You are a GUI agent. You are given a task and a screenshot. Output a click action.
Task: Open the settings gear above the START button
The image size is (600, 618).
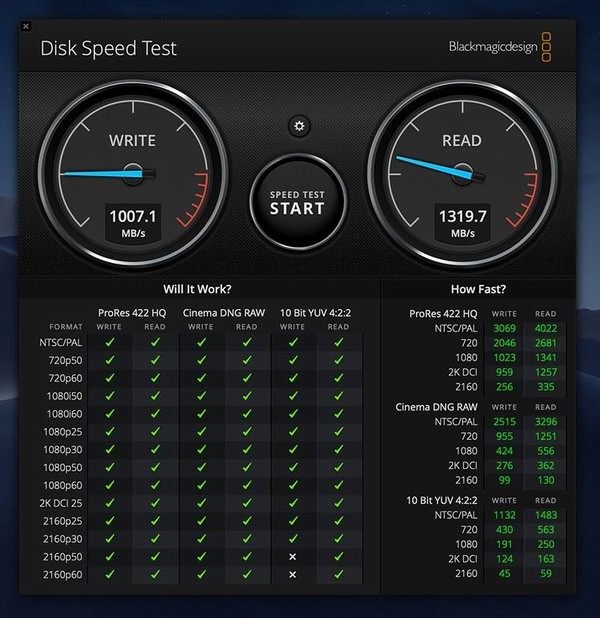click(x=297, y=126)
